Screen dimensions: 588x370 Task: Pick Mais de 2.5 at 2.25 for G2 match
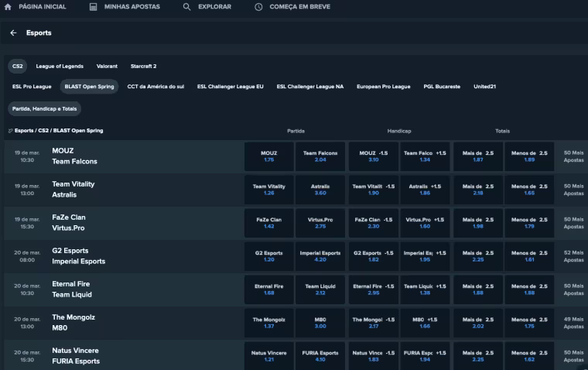(478, 256)
